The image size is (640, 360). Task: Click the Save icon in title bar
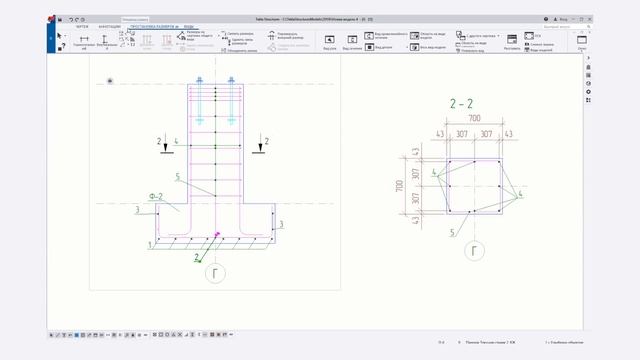pos(60,19)
